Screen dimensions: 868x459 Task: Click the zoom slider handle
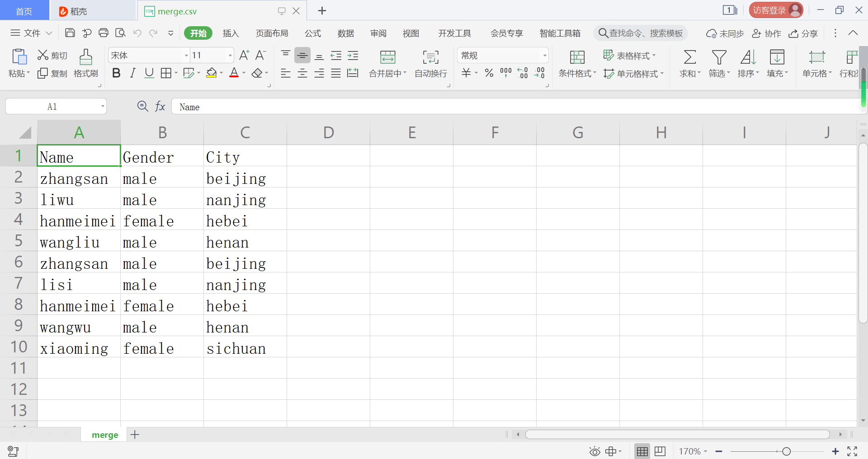[786, 451]
